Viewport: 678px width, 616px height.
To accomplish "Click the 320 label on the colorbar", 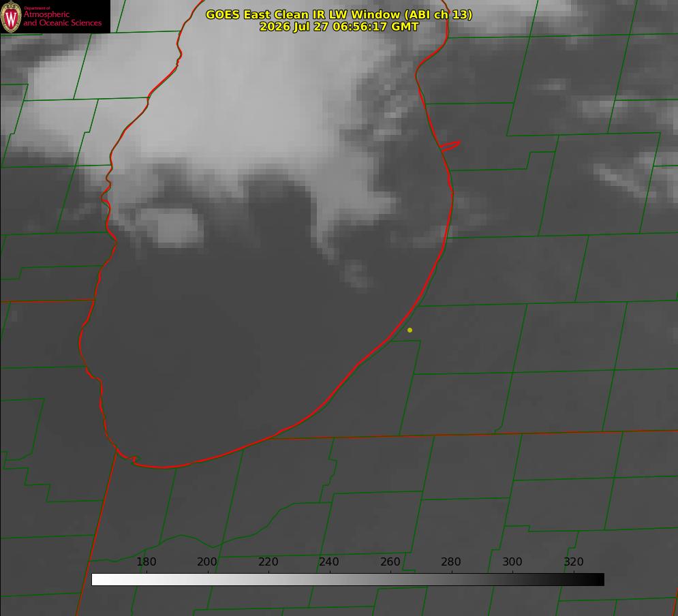I will click(574, 561).
